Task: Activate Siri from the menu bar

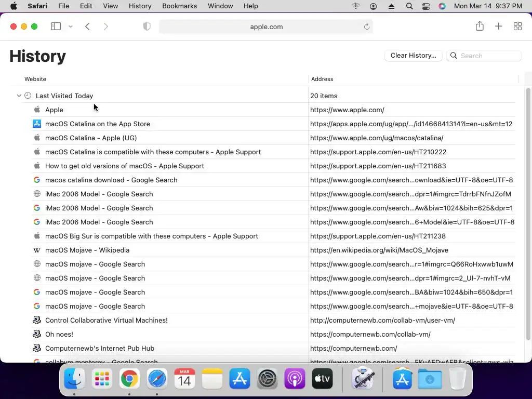Action: click(442, 6)
